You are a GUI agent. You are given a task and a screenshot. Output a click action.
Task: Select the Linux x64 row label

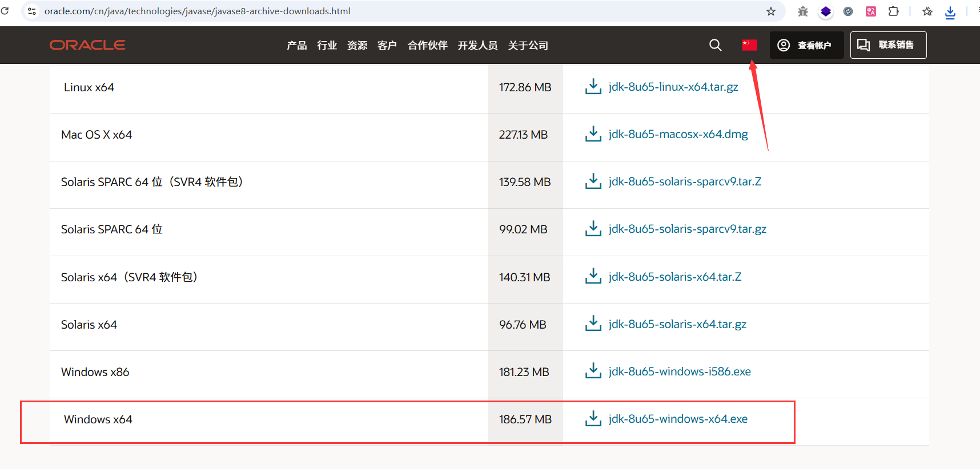tap(89, 87)
